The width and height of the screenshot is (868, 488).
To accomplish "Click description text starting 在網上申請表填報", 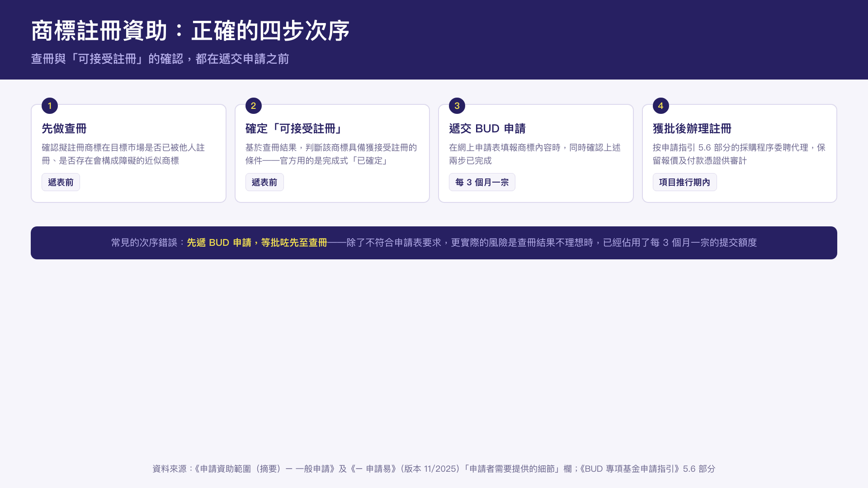I will coord(535,154).
